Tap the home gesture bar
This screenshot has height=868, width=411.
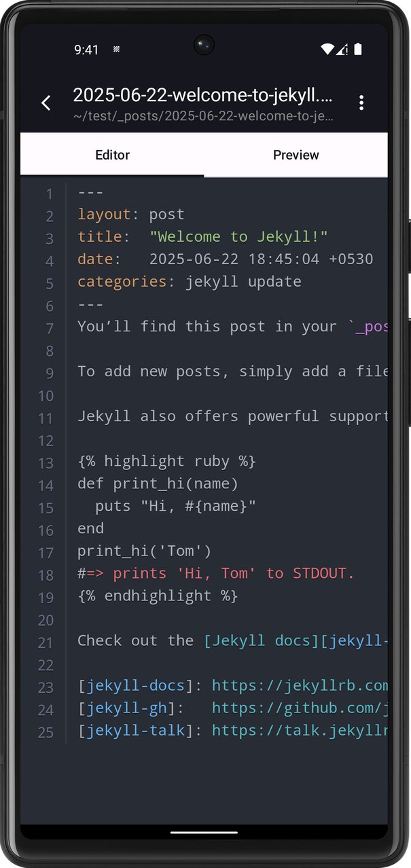pos(204,832)
